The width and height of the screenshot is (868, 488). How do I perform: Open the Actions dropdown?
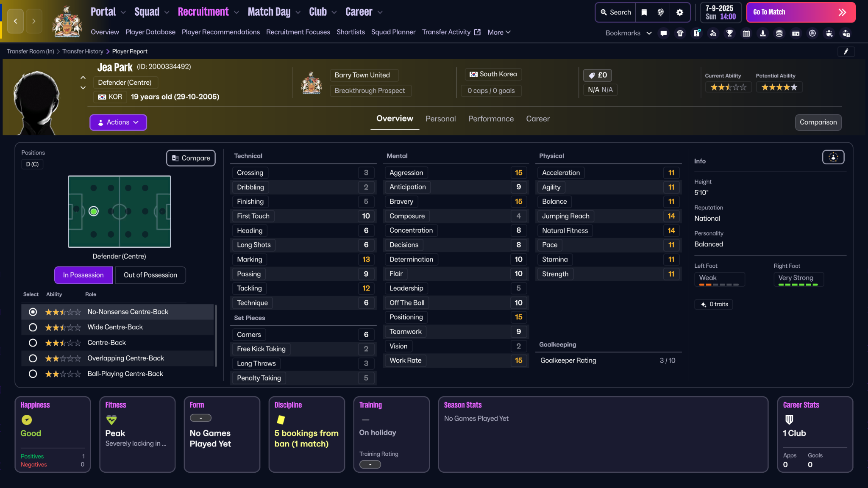[x=118, y=122]
